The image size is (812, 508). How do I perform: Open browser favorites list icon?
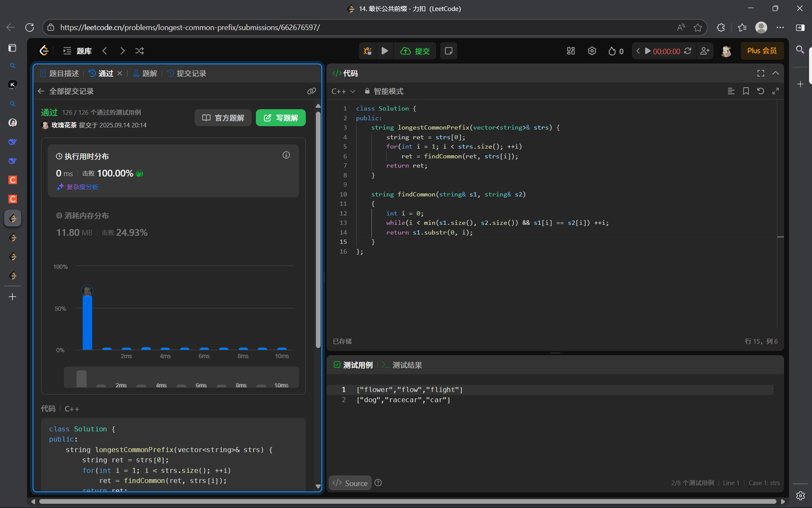point(742,28)
